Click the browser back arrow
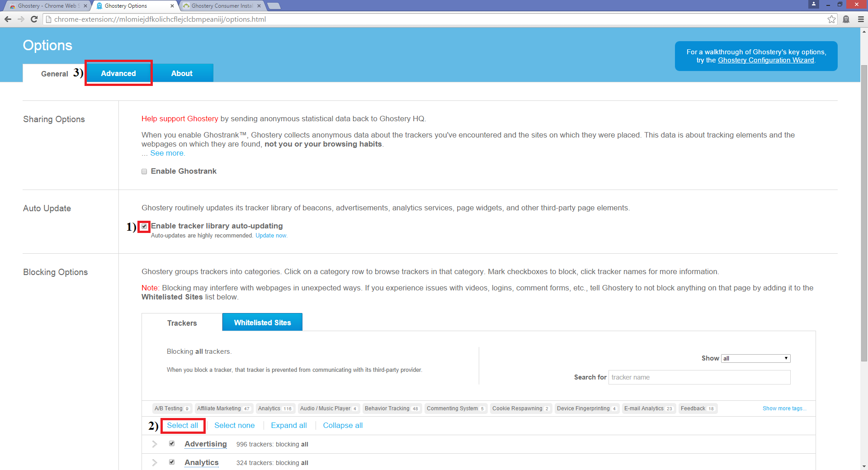This screenshot has width=868, height=470. click(x=8, y=19)
